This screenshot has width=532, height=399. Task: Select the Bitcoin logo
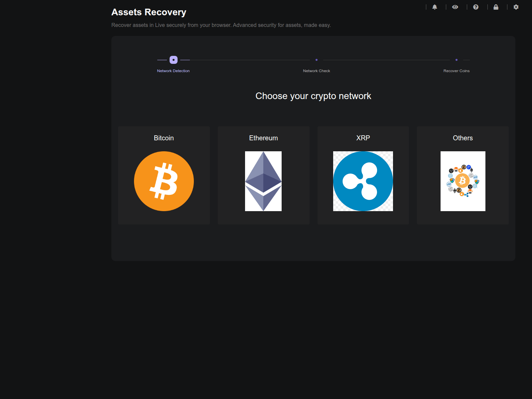164,181
